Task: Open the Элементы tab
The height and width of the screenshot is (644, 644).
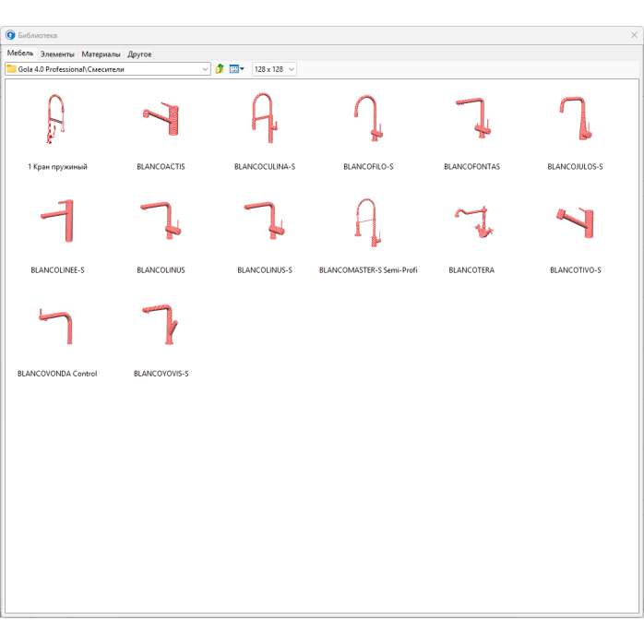Action: (x=57, y=54)
